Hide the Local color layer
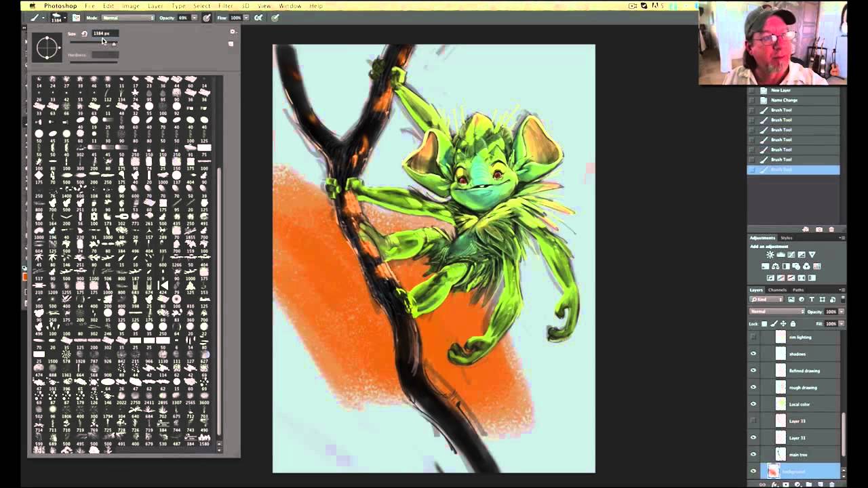Image resolution: width=868 pixels, height=488 pixels. (753, 404)
